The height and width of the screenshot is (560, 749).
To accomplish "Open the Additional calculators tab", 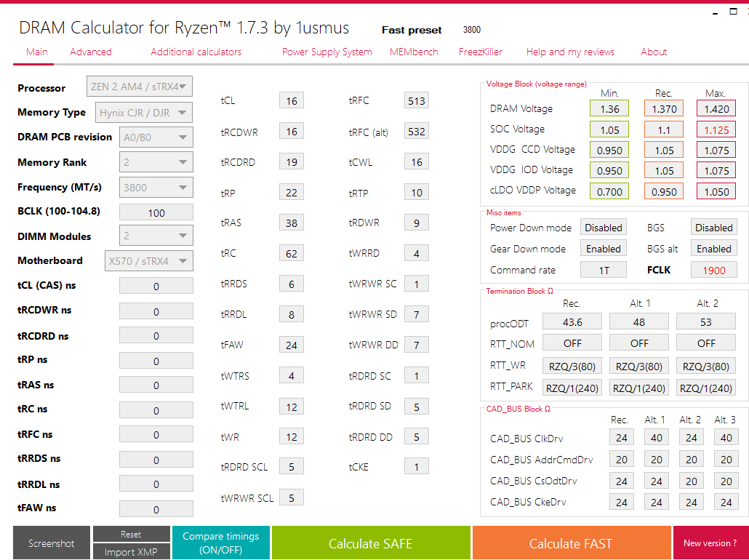I will (196, 52).
